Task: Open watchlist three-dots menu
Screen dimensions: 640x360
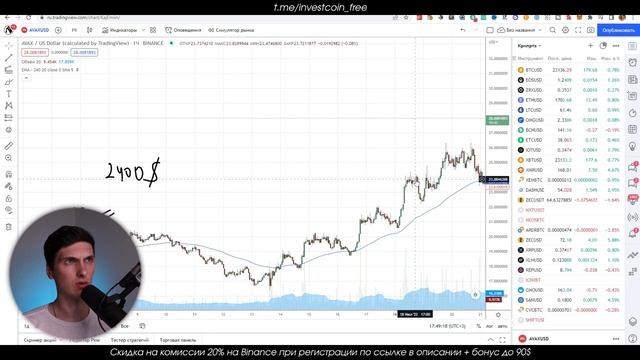Action: 616,46
